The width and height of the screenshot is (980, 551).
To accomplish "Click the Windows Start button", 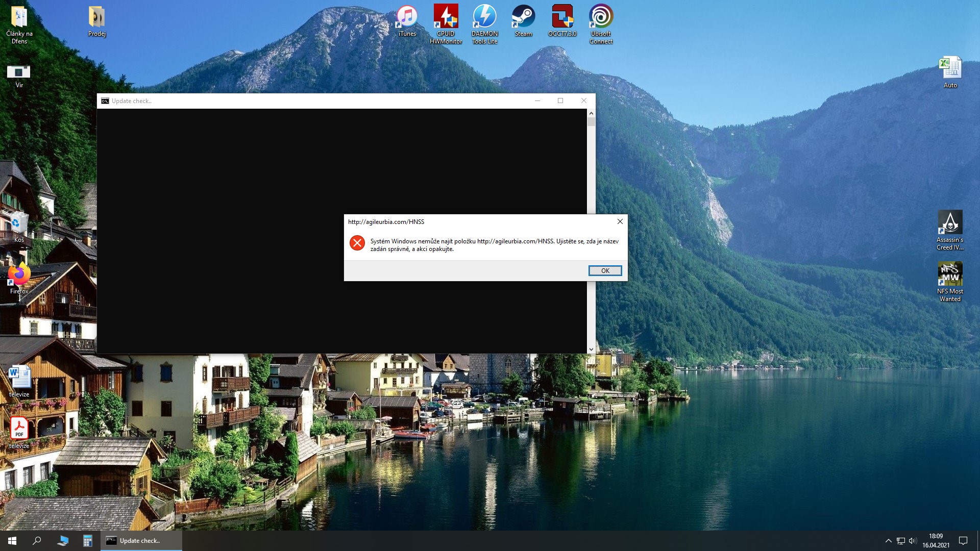I will 12,541.
